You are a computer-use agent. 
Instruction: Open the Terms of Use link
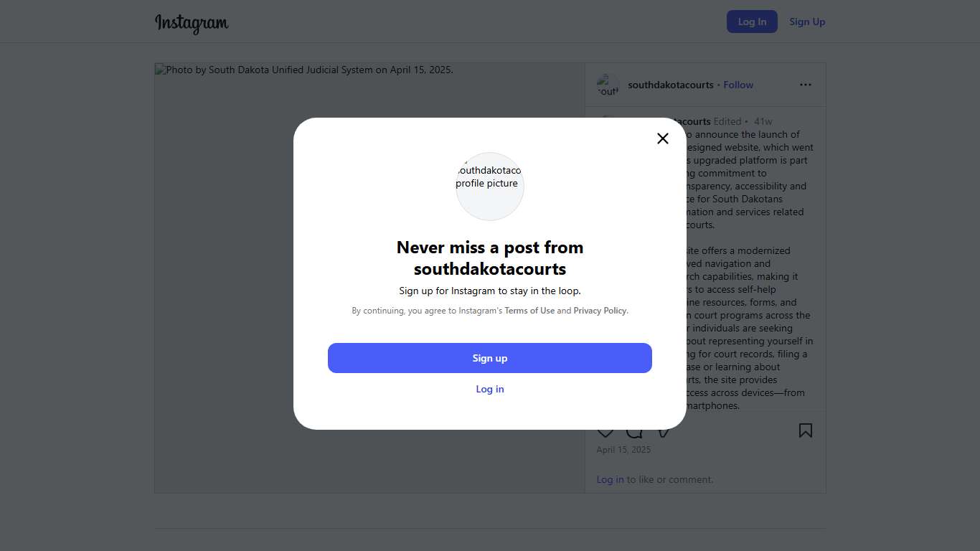pos(529,311)
